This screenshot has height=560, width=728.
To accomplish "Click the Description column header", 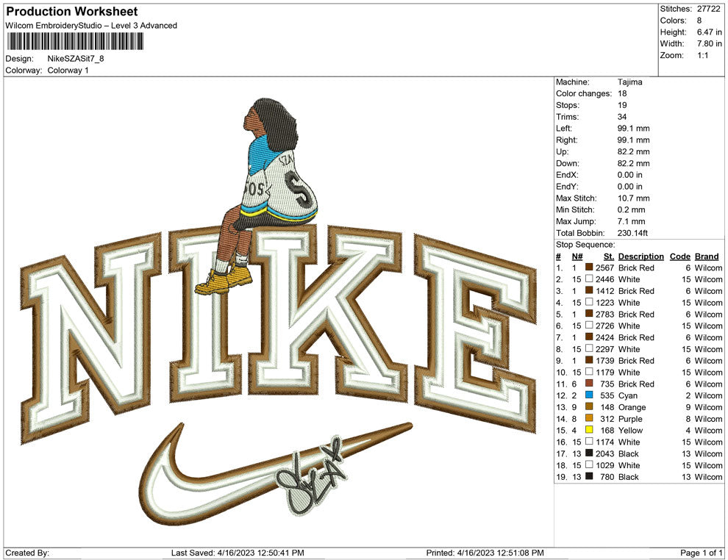I will 640,256.
